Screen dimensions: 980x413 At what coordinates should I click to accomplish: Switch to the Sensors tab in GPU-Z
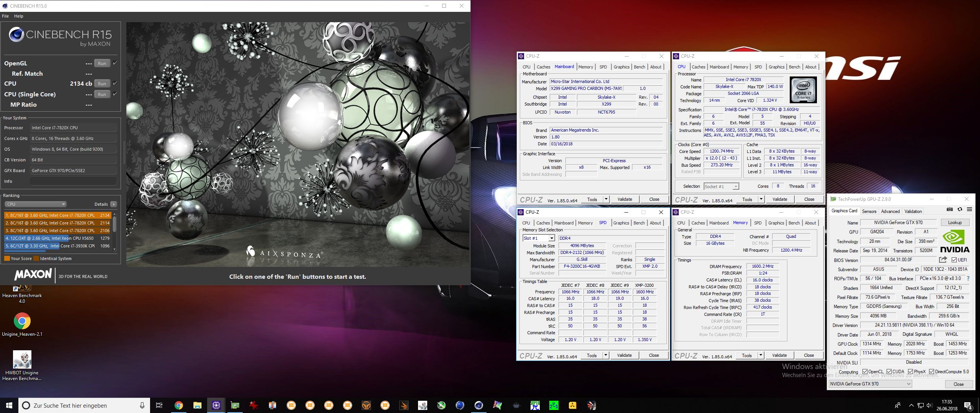[x=869, y=211]
